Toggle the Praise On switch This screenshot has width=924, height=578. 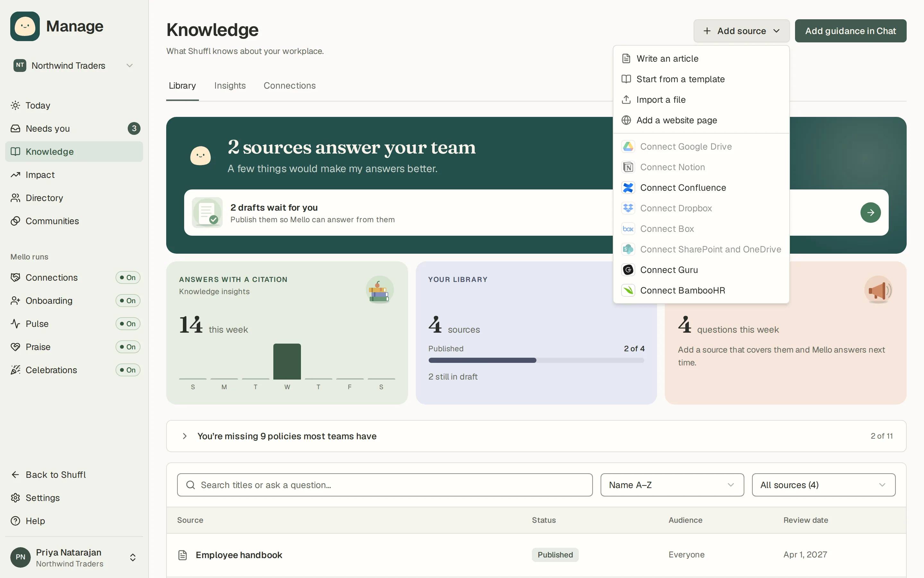(128, 347)
